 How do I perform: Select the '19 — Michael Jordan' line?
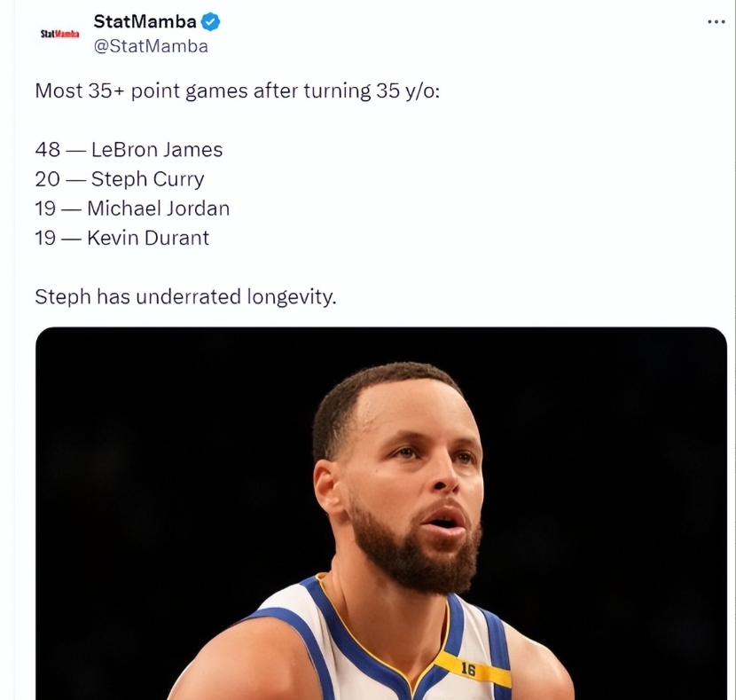click(x=132, y=208)
